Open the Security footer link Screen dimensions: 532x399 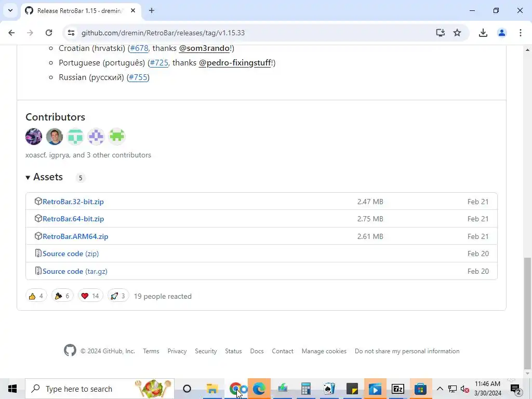pos(206,351)
